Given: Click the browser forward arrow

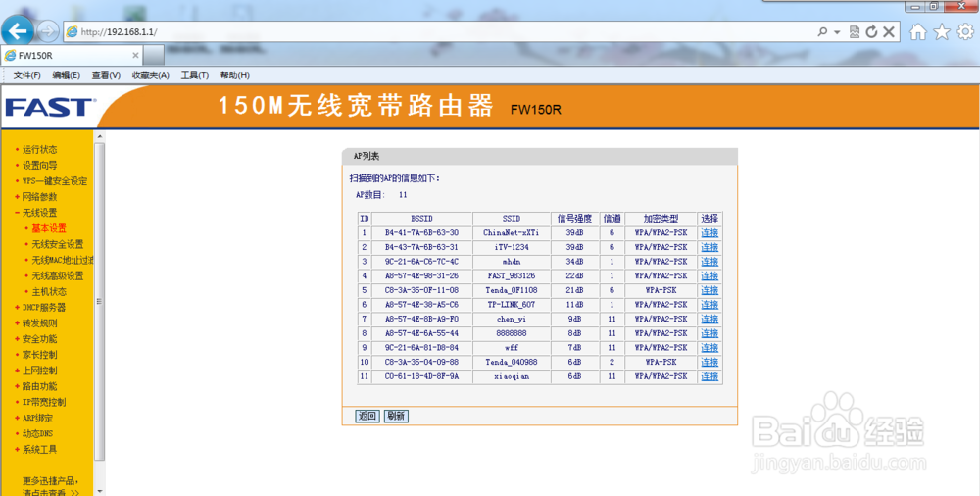Looking at the screenshot, I should (48, 31).
